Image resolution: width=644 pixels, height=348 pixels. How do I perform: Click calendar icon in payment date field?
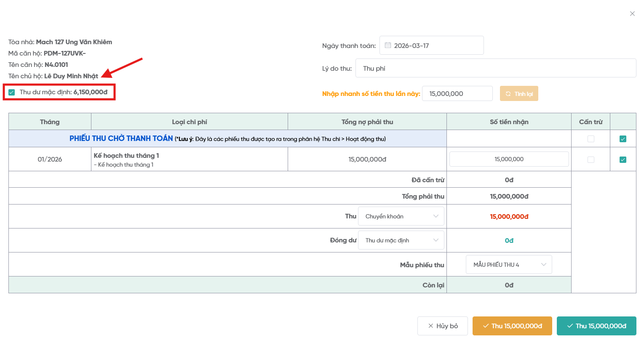tap(388, 45)
